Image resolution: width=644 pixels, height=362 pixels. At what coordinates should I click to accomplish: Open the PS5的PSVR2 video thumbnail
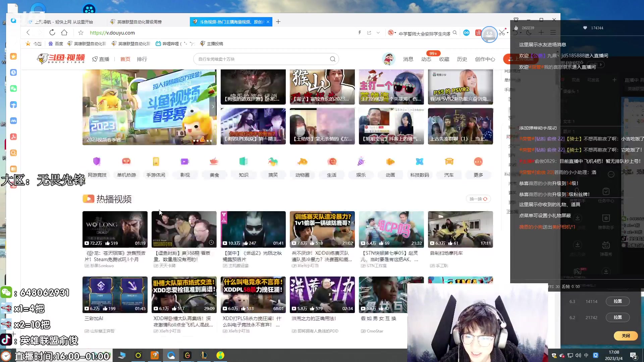pos(461,87)
